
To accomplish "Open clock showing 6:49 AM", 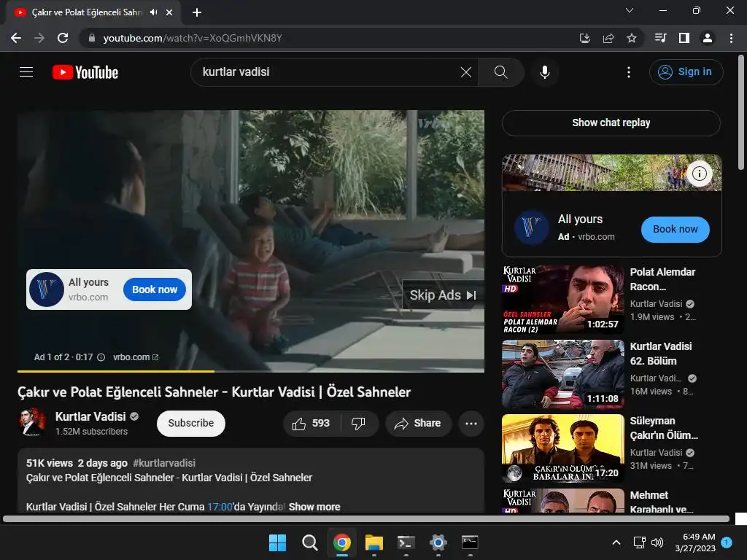I will coord(695,542).
